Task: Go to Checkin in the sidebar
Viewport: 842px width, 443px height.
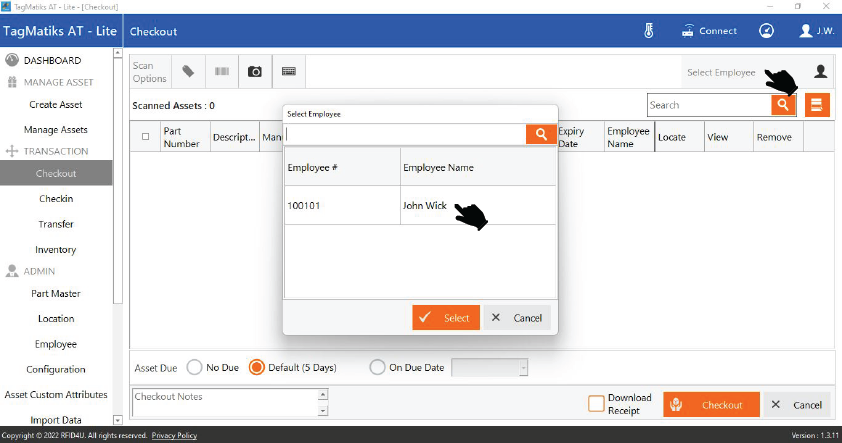Action: [56, 198]
